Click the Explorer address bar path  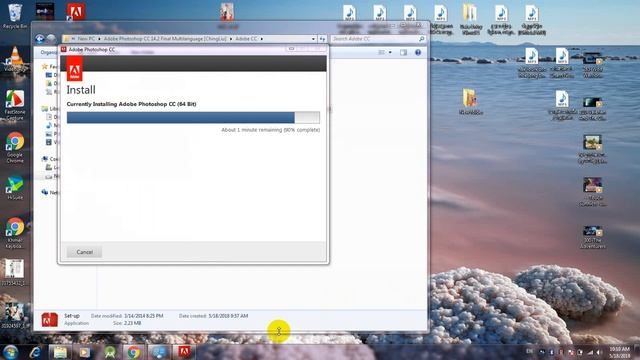pyautogui.click(x=189, y=39)
